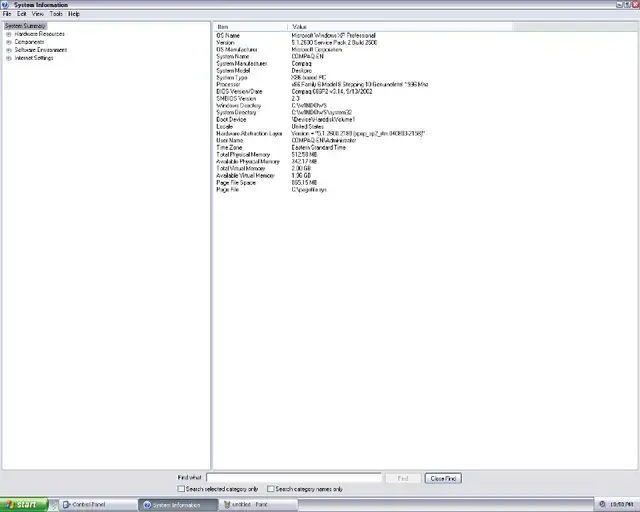
Task: Enable Search category names only
Action: (270, 489)
